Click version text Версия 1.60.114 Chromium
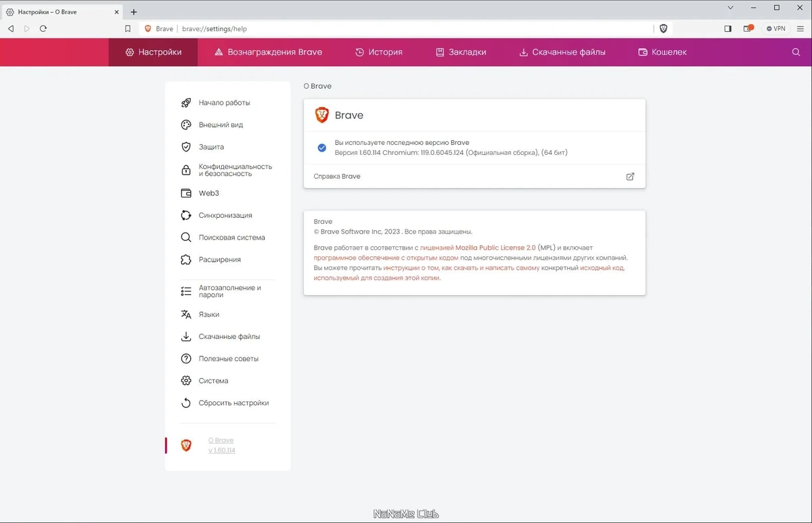 coord(451,153)
